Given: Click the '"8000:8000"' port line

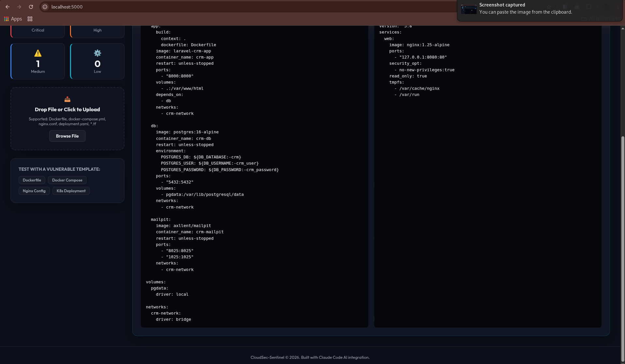Looking at the screenshot, I should [x=177, y=76].
